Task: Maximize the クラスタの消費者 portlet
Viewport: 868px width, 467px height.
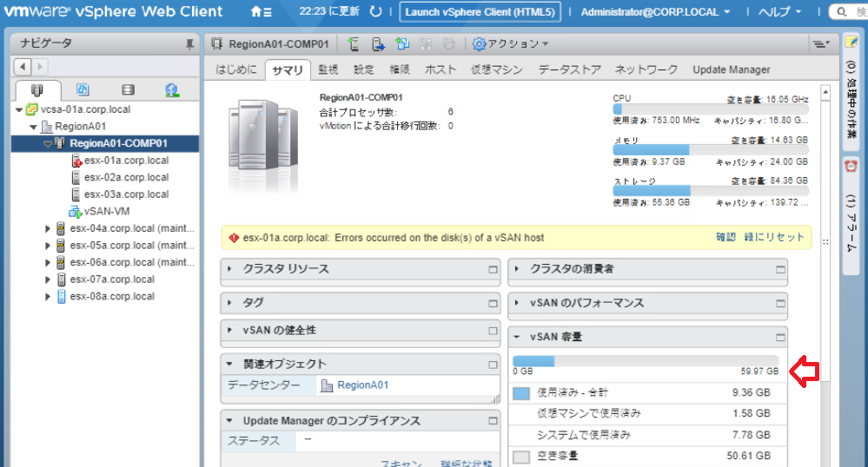Action: pos(780,269)
